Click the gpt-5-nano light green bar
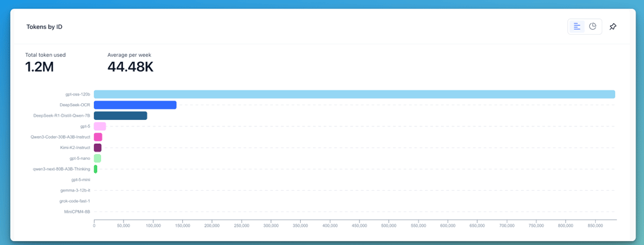644x245 pixels. click(97, 158)
